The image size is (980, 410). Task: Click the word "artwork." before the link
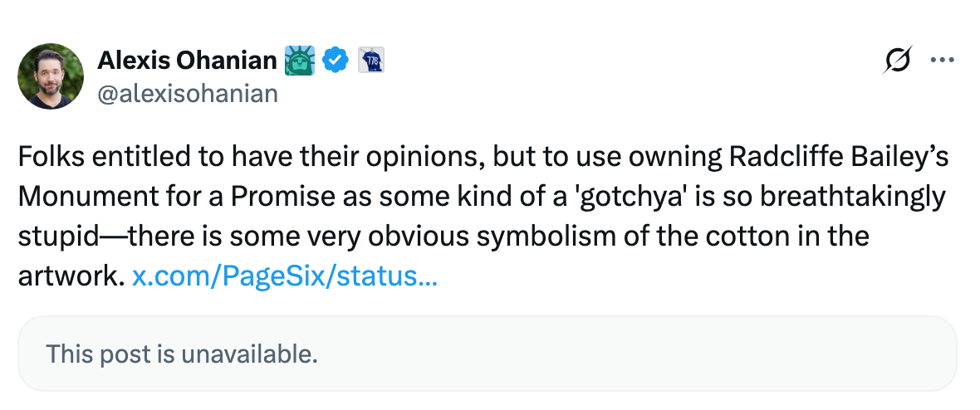tap(71, 276)
